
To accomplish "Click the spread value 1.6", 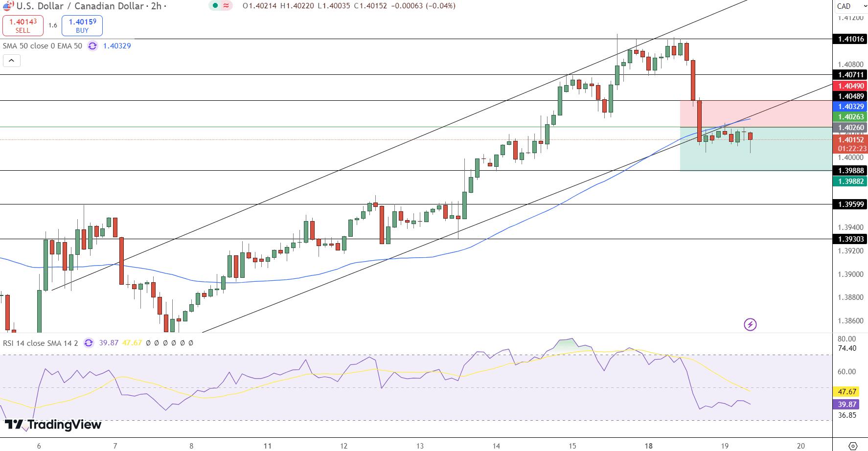I will [53, 25].
